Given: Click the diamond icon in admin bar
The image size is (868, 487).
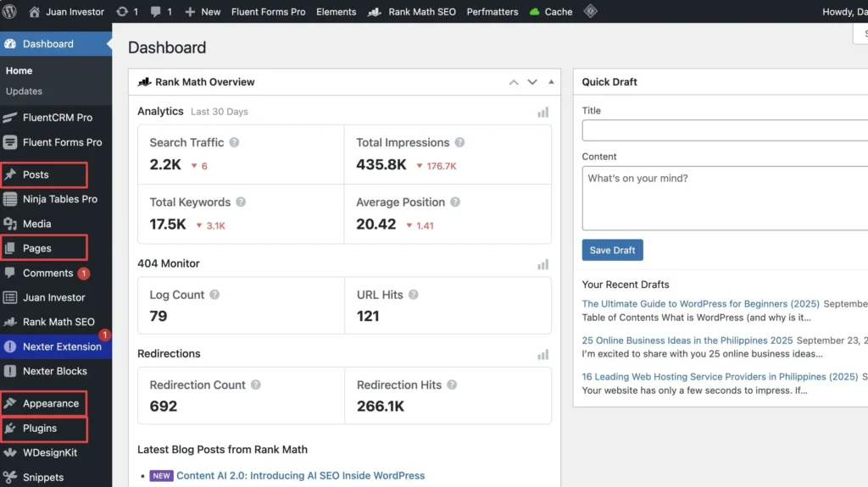Looking at the screenshot, I should click(x=590, y=11).
